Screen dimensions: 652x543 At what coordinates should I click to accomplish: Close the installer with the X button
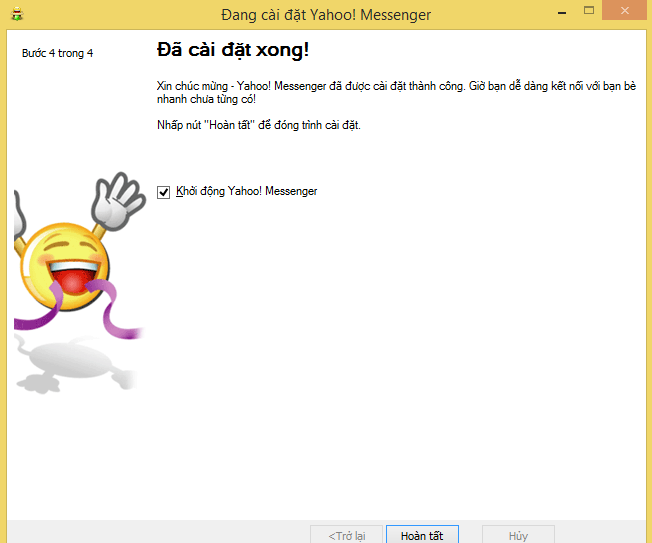click(625, 10)
